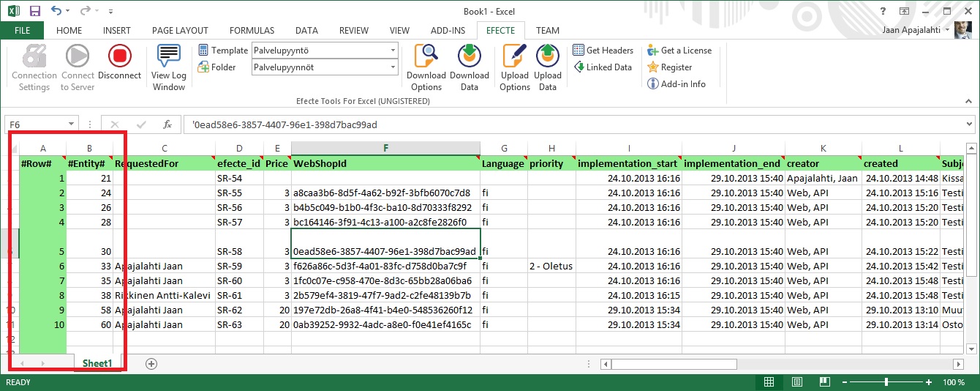Open the Name Box dropdown arrow

click(71, 124)
